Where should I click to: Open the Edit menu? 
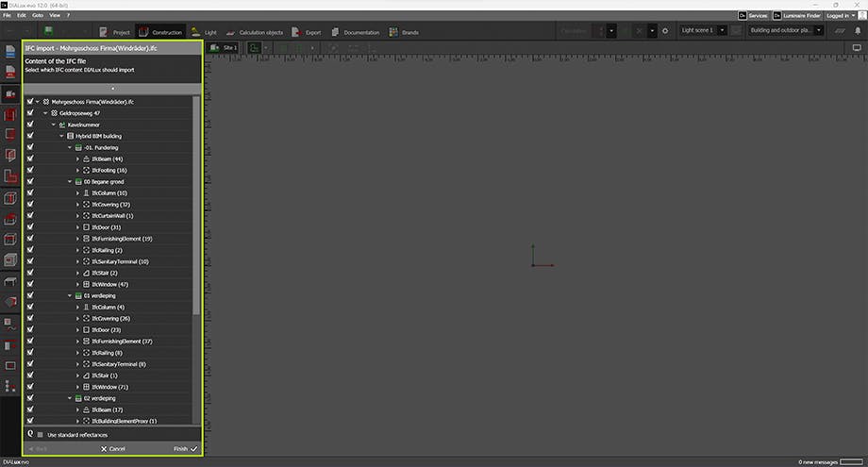(x=22, y=15)
